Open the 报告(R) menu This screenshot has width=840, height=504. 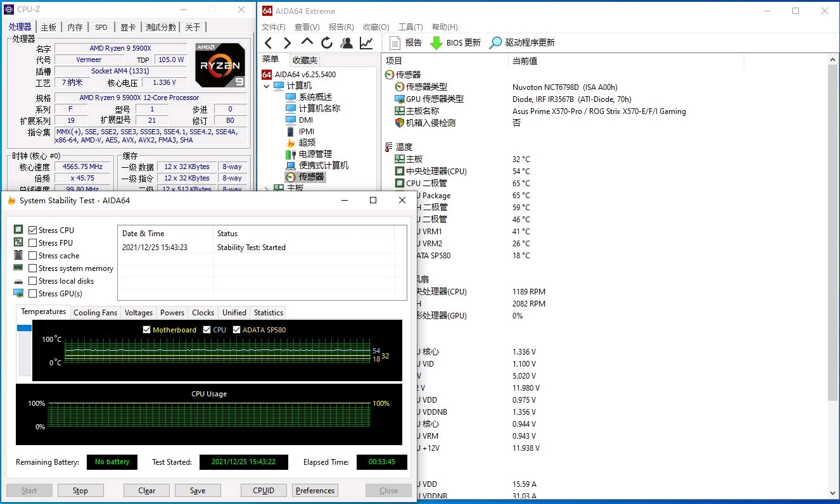click(341, 27)
